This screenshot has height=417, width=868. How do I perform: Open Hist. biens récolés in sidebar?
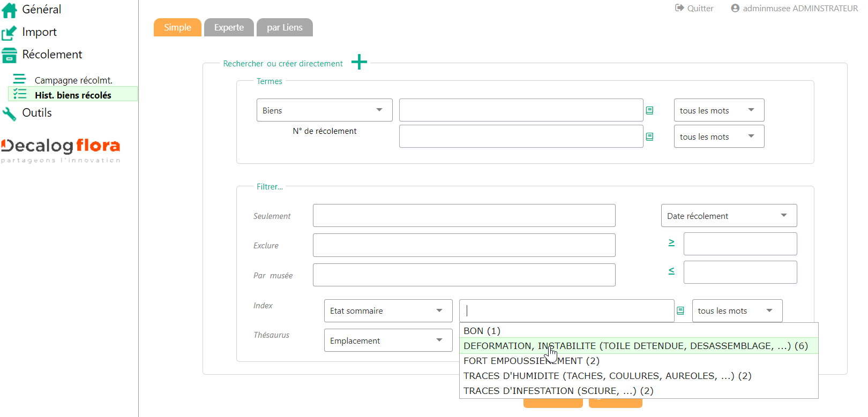(73, 95)
